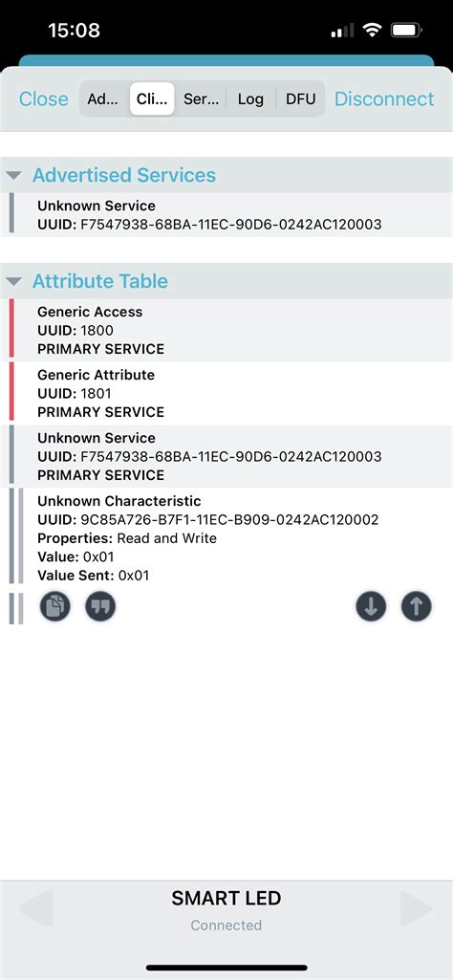Tap the left arrow previous device icon
This screenshot has width=453, height=980.
[37, 908]
